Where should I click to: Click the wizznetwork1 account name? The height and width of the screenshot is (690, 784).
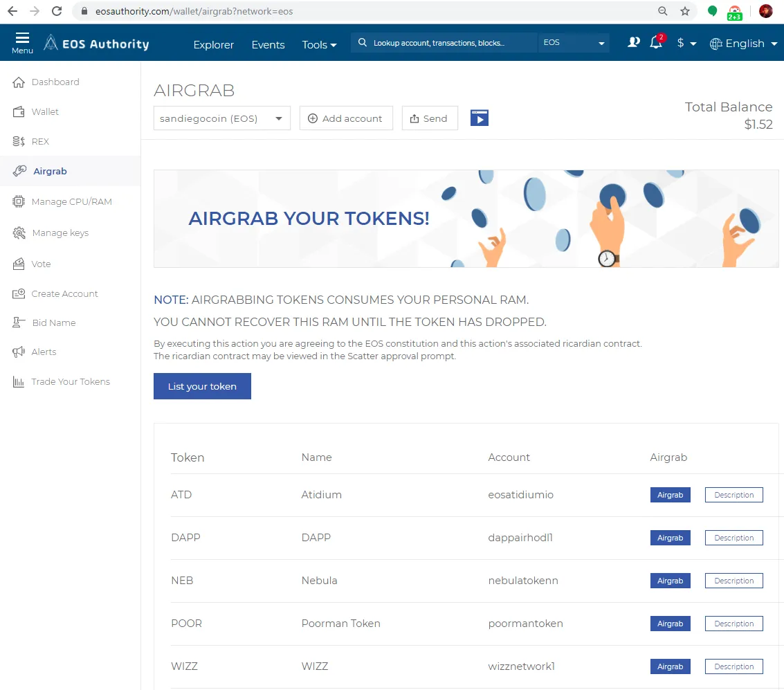coord(522,666)
